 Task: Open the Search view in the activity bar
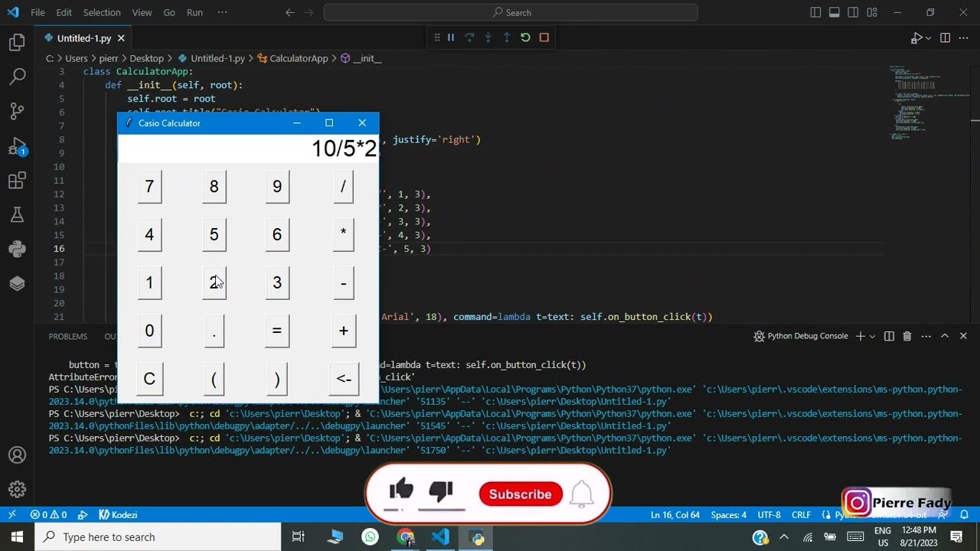point(17,77)
